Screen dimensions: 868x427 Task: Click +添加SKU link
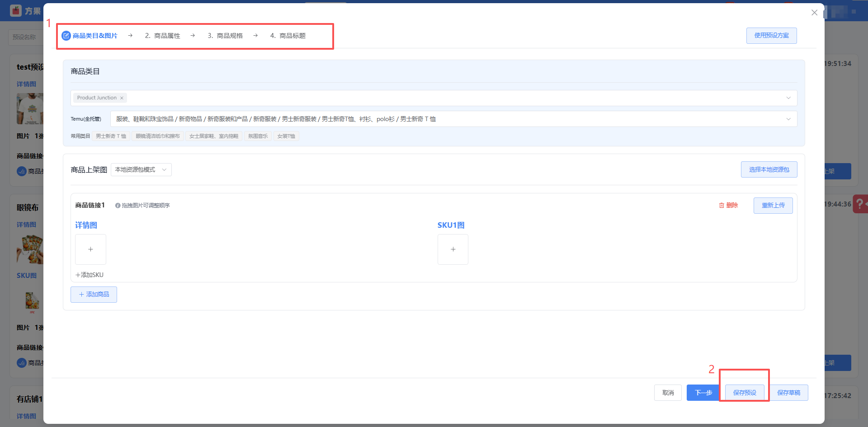coord(90,275)
